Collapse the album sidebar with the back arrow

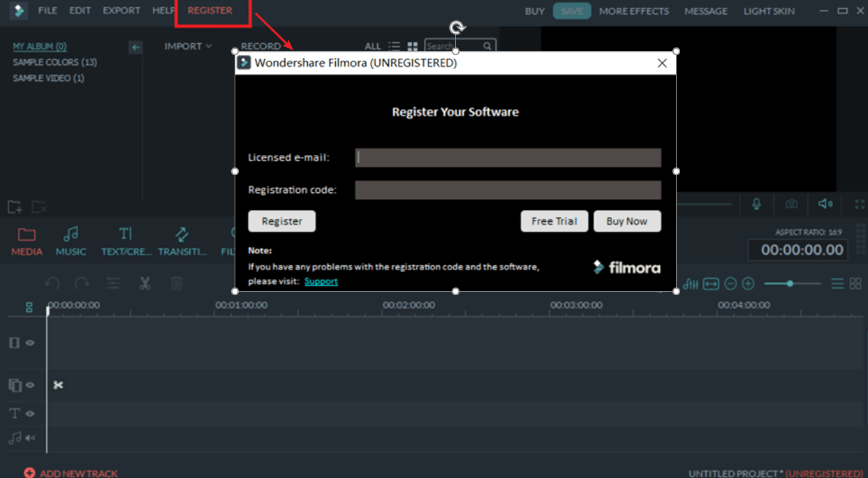pyautogui.click(x=135, y=47)
